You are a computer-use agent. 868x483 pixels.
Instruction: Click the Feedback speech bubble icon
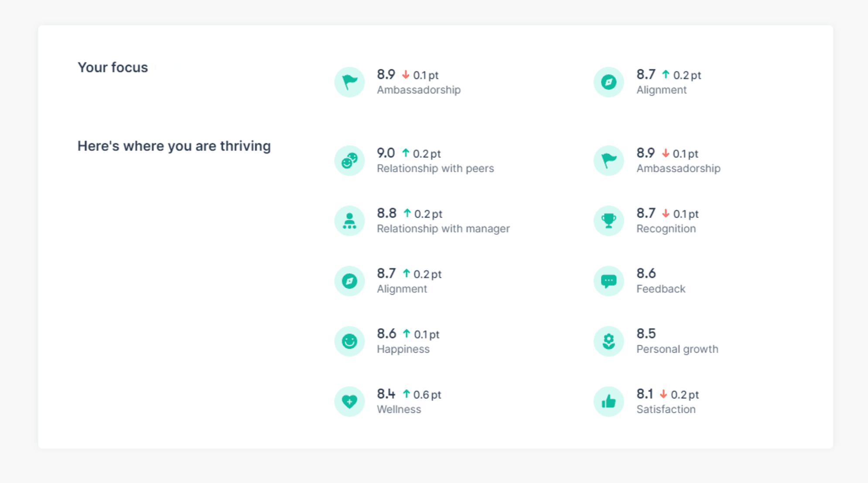pyautogui.click(x=608, y=281)
